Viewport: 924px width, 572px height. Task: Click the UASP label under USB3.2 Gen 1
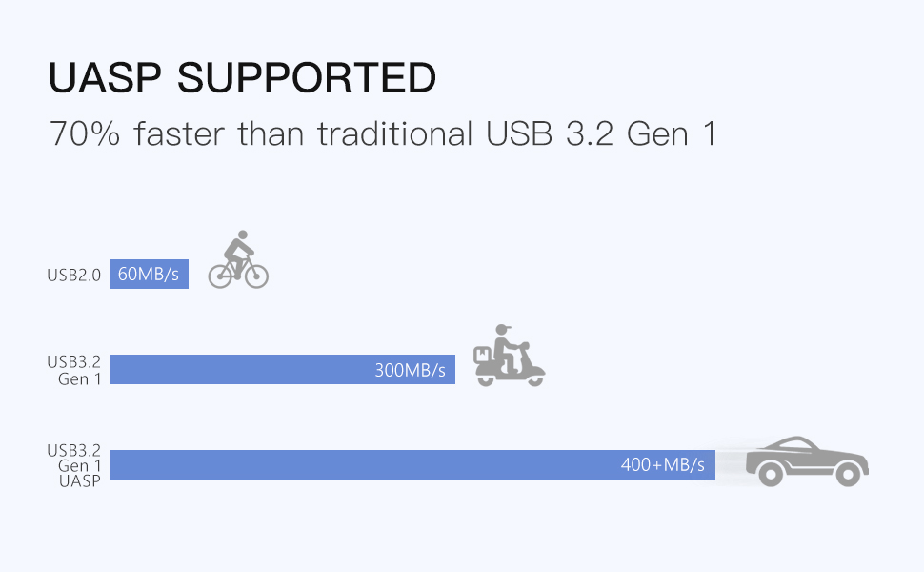coord(79,480)
